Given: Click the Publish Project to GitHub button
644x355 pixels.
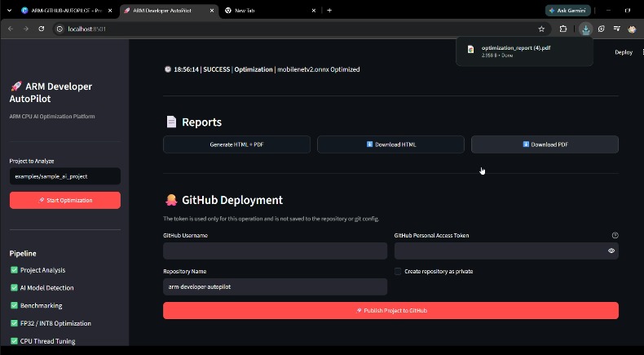Looking at the screenshot, I should [390, 311].
